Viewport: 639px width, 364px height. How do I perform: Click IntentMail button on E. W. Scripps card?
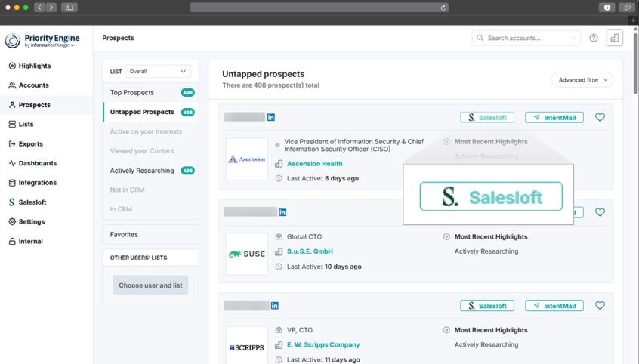(554, 306)
